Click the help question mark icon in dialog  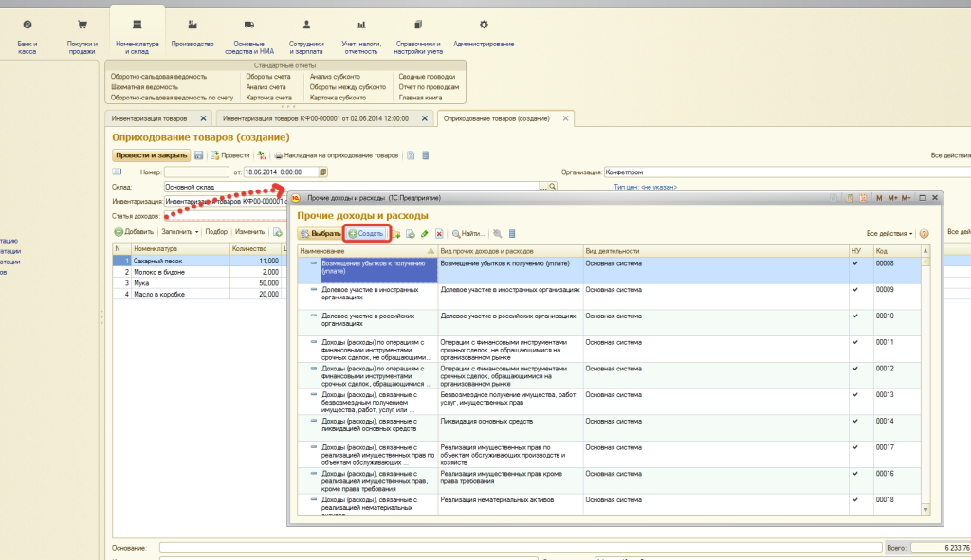pyautogui.click(x=924, y=234)
